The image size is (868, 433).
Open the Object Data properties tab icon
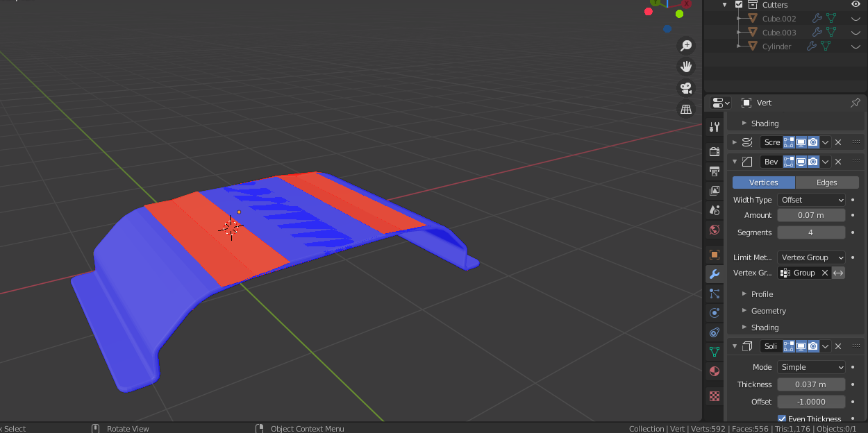point(715,352)
